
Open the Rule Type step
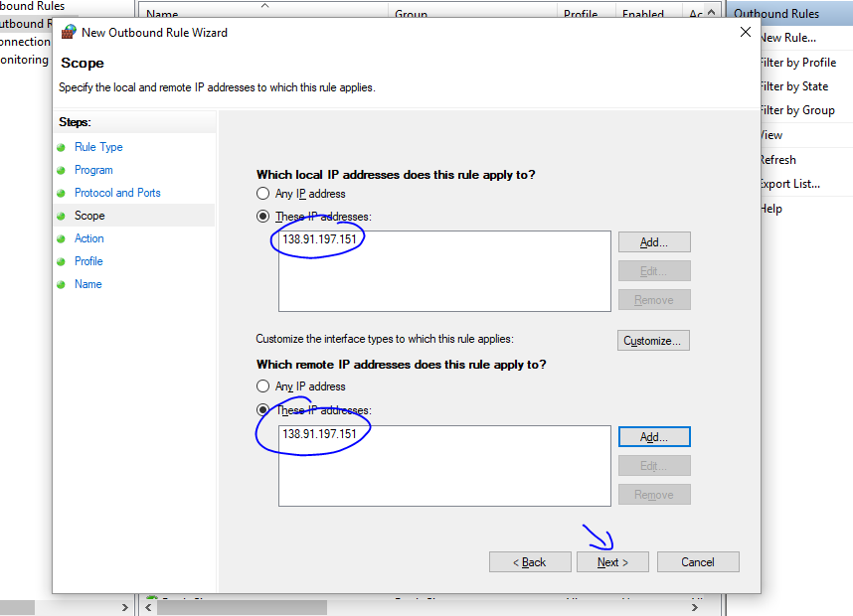tap(98, 147)
